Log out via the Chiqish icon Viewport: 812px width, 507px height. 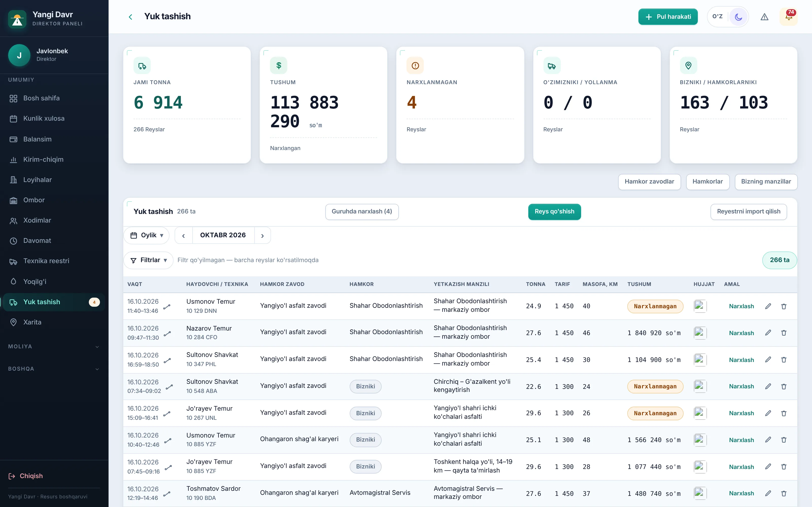pos(12,476)
